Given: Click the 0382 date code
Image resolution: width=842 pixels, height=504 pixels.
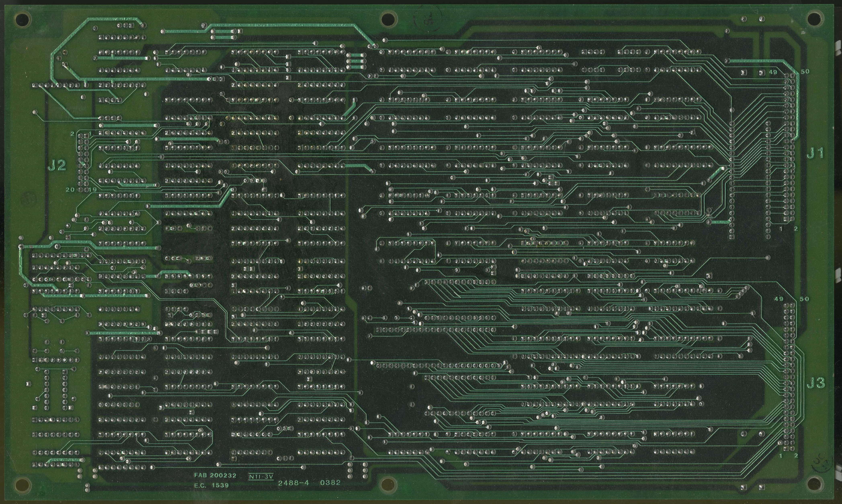Looking at the screenshot, I should (330, 483).
